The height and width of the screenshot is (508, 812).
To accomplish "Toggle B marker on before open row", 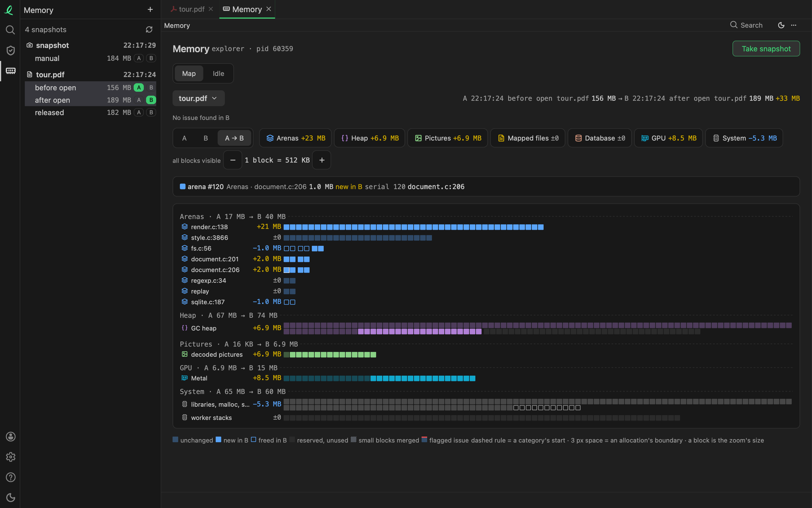I will (x=151, y=87).
